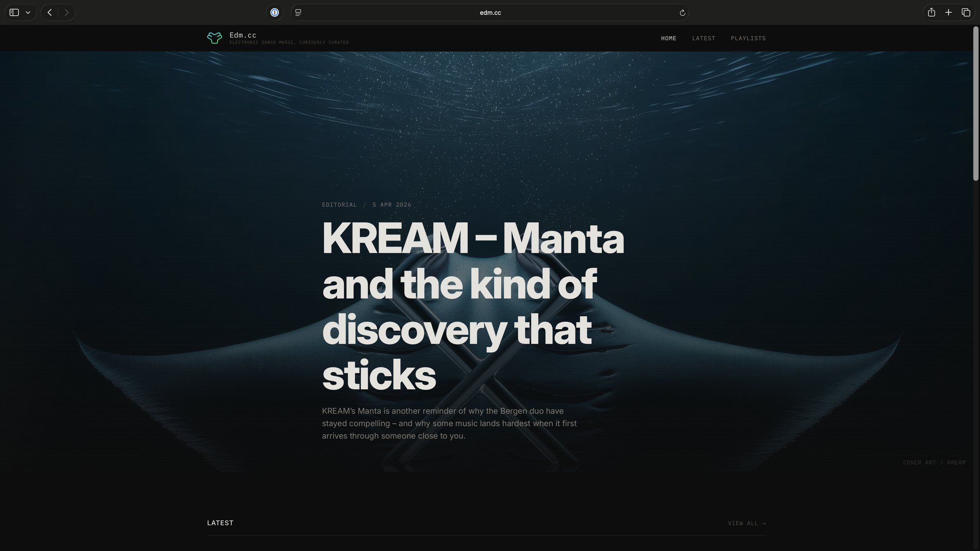
Task: Select the edm.cc address bar field
Action: tap(490, 13)
